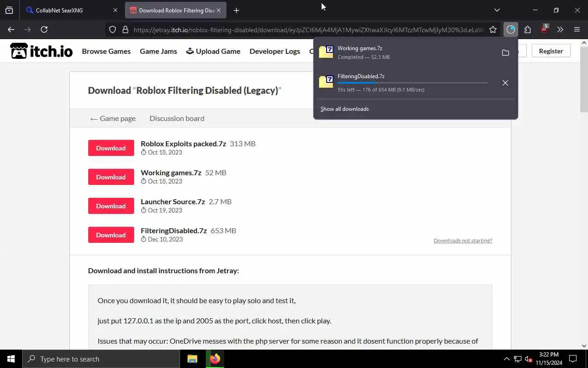Open a new browser tab

pyautogui.click(x=236, y=10)
